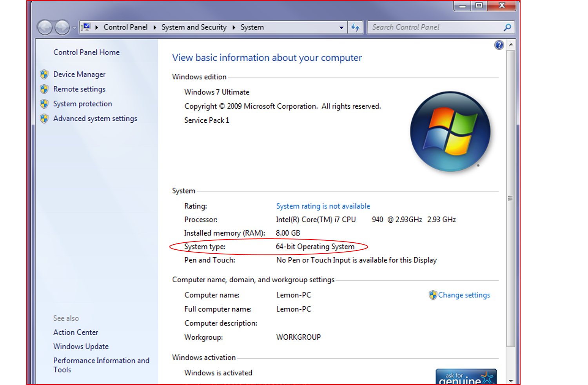Screen dimensions: 588x385
Task: Click in the Search Control Panel field
Action: (435, 27)
